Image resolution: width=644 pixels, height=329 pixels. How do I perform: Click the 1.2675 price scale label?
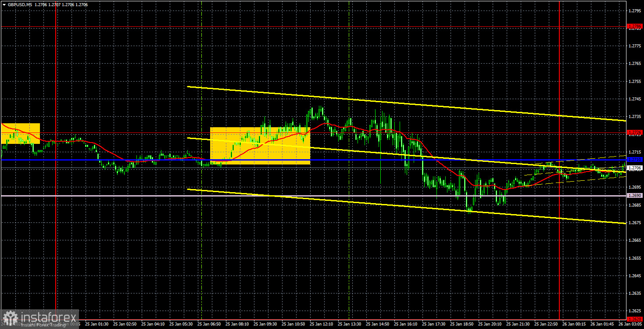click(x=635, y=223)
